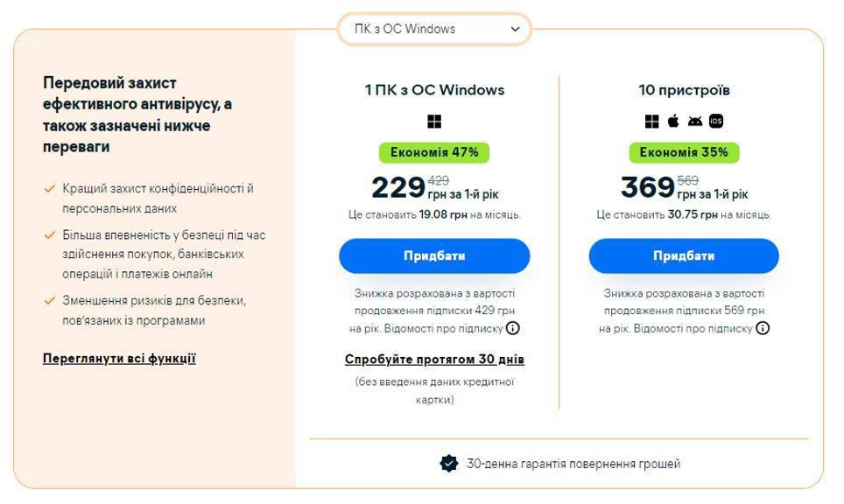The width and height of the screenshot is (844, 504).
Task: Click the "1 ПК з ОС Windows" plan heading
Action: pos(434,90)
